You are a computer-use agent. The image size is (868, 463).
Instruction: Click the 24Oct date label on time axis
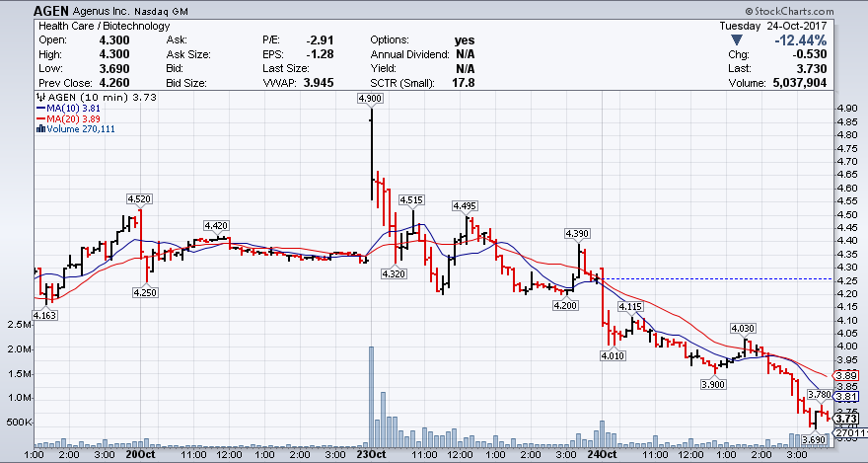coord(601,454)
